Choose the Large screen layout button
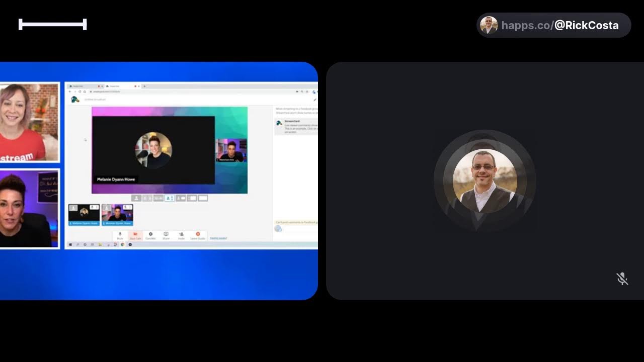The width and height of the screenshot is (644, 362). (192, 198)
